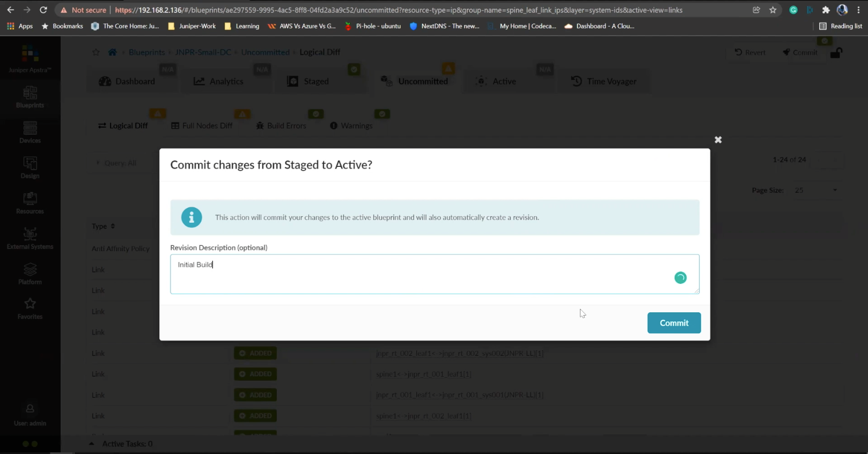
Task: Select the Warnings sub-tab
Action: coord(351,126)
